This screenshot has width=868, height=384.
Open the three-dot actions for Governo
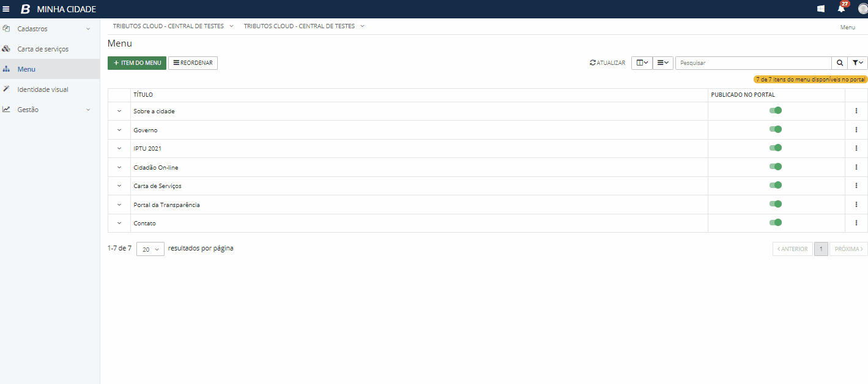point(856,130)
